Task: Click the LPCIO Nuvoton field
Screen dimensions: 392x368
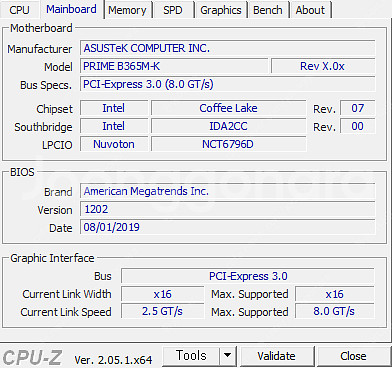Action: [114, 144]
